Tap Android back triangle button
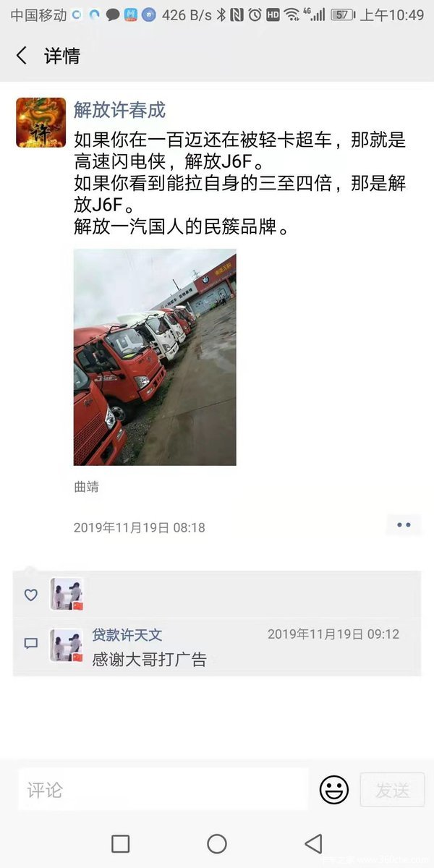The image size is (434, 868). [x=313, y=843]
